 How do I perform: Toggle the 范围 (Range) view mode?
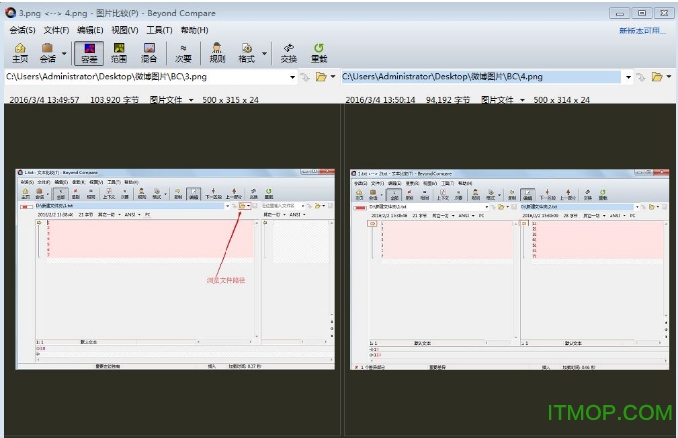(120, 52)
